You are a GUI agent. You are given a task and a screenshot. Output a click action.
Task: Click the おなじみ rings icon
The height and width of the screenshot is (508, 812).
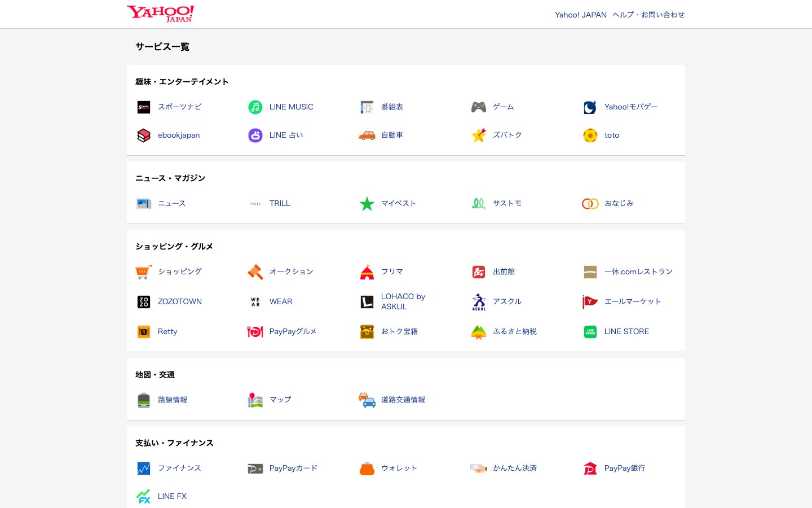[590, 204]
